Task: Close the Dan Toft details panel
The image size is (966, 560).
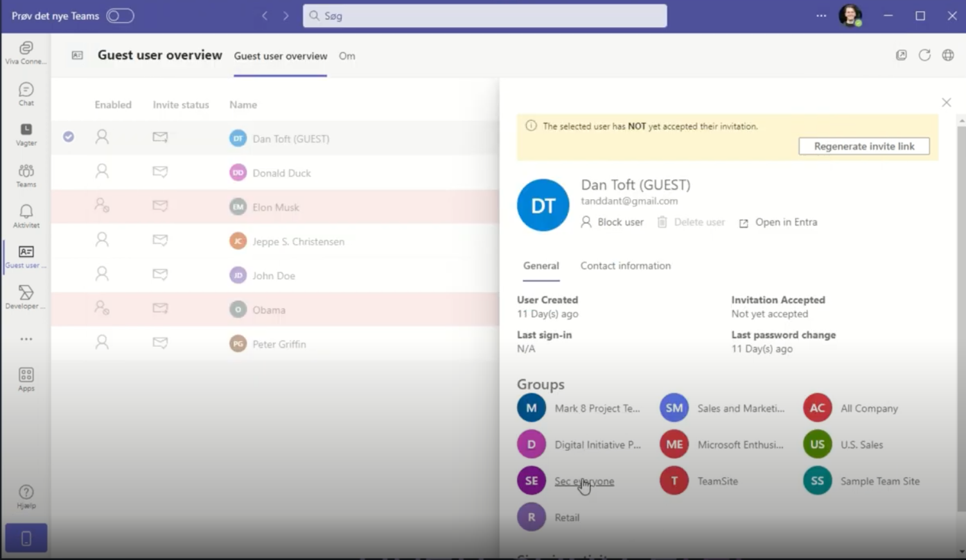Action: coord(946,102)
